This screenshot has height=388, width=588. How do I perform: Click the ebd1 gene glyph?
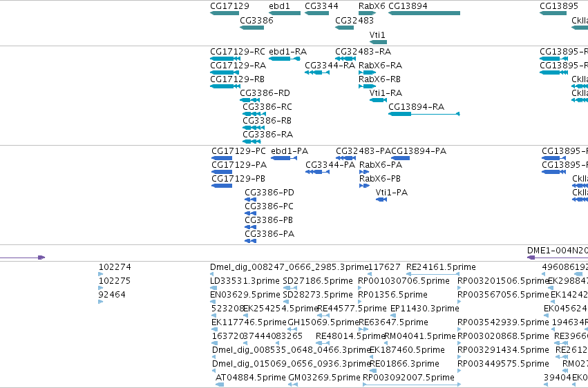point(285,13)
